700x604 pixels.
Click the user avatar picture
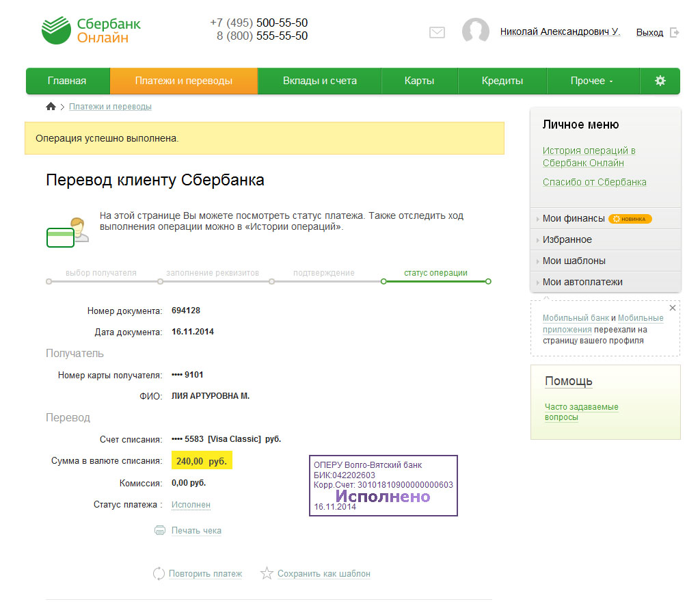(x=476, y=30)
